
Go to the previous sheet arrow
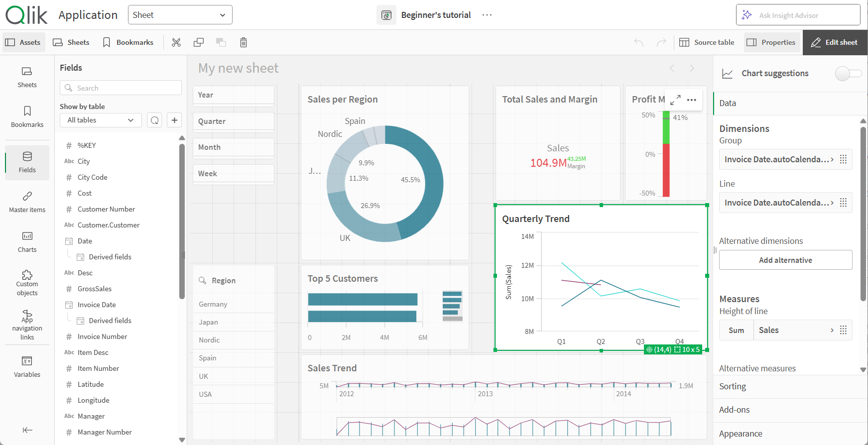point(672,68)
